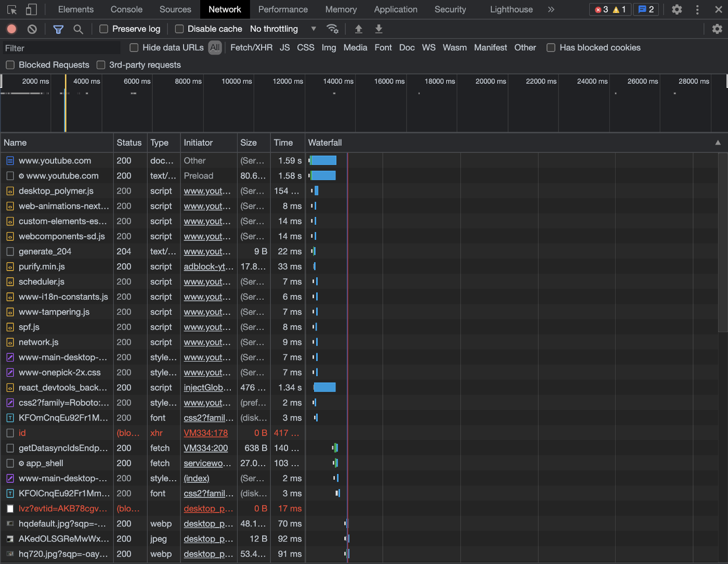Open the Application tab
This screenshot has width=728, height=564.
tap(396, 9)
